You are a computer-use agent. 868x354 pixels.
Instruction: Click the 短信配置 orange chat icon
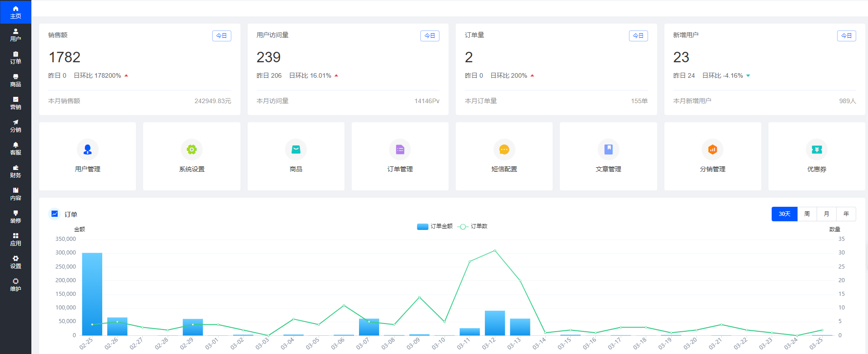point(504,150)
